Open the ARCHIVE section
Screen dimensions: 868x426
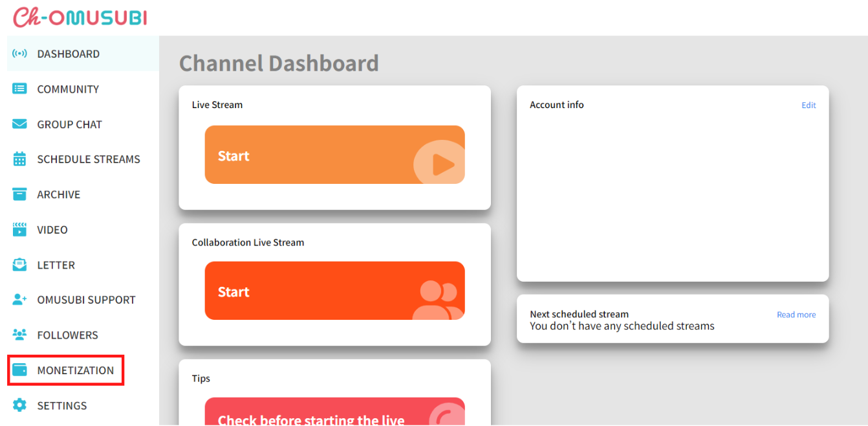click(83, 194)
